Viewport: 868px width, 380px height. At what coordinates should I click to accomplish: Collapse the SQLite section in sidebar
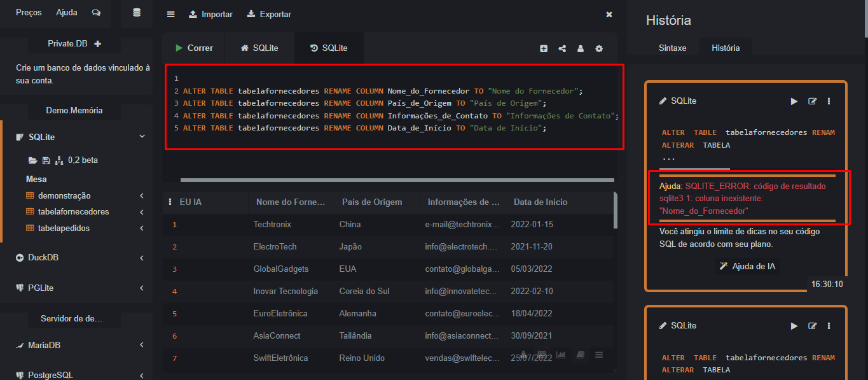point(141,137)
